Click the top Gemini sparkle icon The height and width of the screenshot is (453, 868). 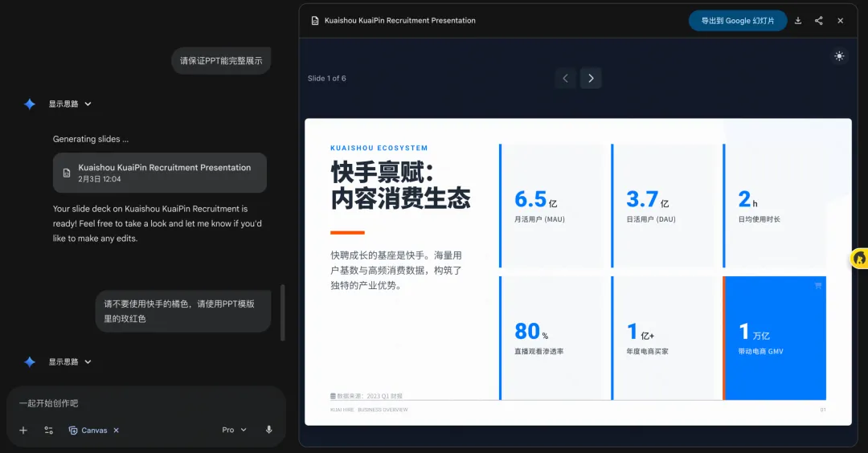(x=30, y=104)
